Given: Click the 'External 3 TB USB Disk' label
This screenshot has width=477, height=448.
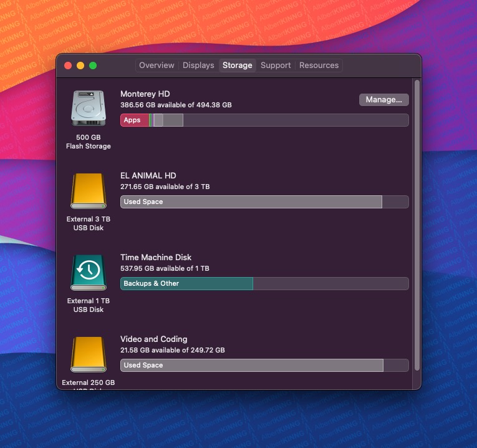Looking at the screenshot, I should point(88,223).
